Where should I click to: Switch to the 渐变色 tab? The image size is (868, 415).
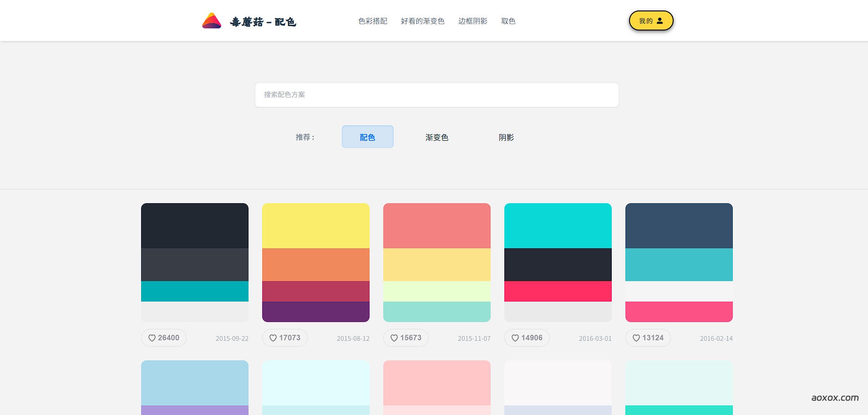437,137
